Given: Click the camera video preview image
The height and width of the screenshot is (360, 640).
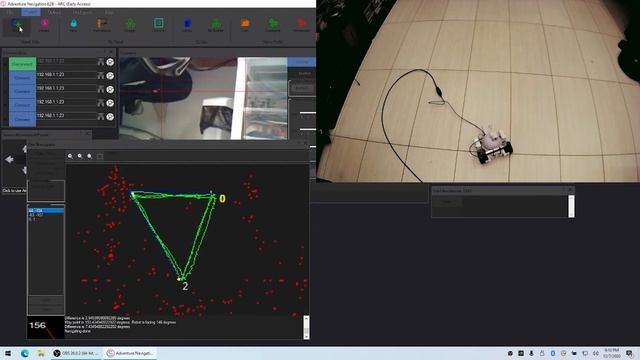Looking at the screenshot, I should point(203,98).
